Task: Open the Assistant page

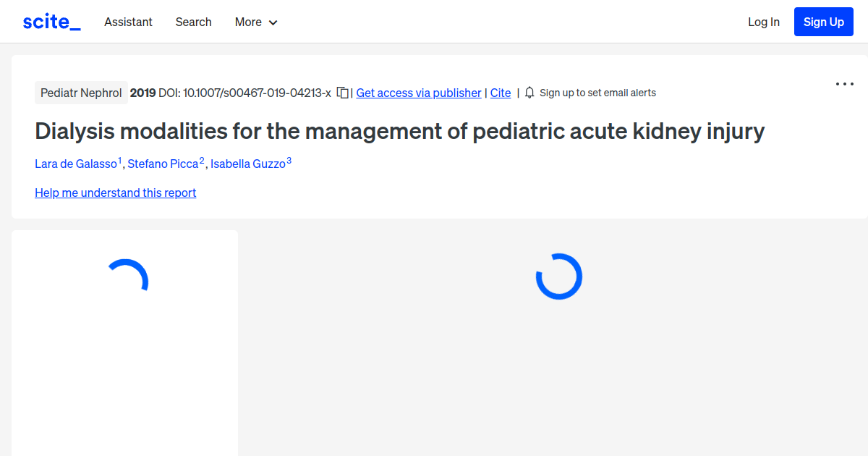Action: click(128, 22)
